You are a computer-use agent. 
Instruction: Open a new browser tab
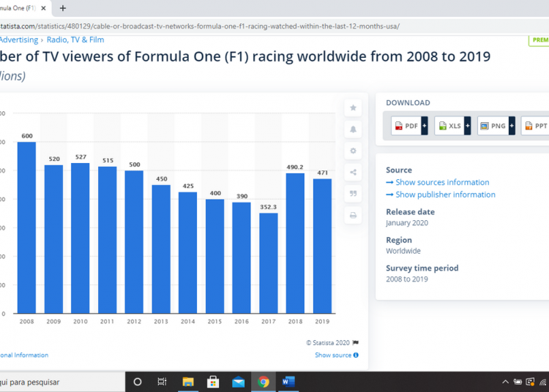pos(63,8)
